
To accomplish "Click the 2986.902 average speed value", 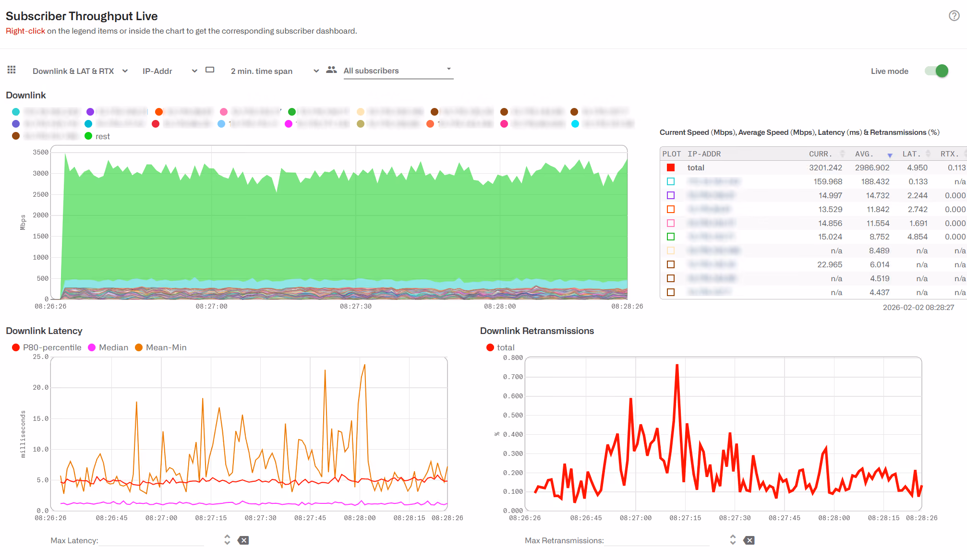I will [872, 167].
